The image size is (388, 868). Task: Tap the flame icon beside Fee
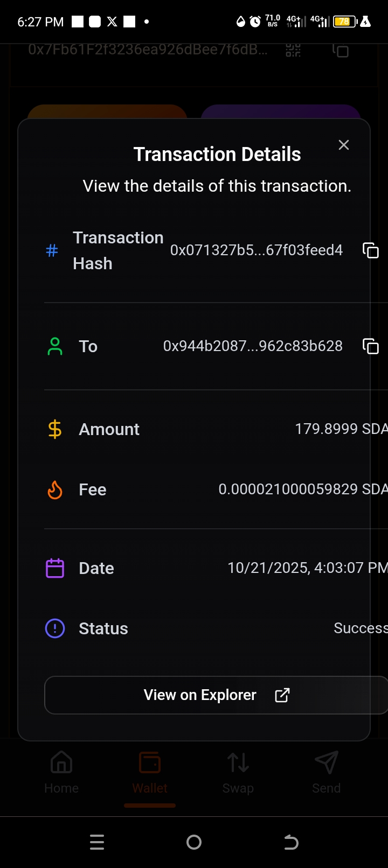[55, 490]
